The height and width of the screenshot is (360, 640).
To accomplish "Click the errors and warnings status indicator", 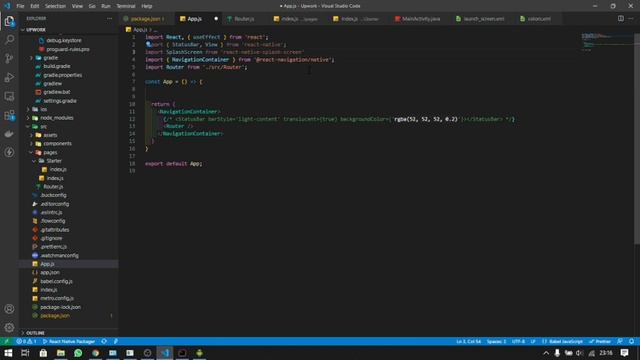I will 27,341.
